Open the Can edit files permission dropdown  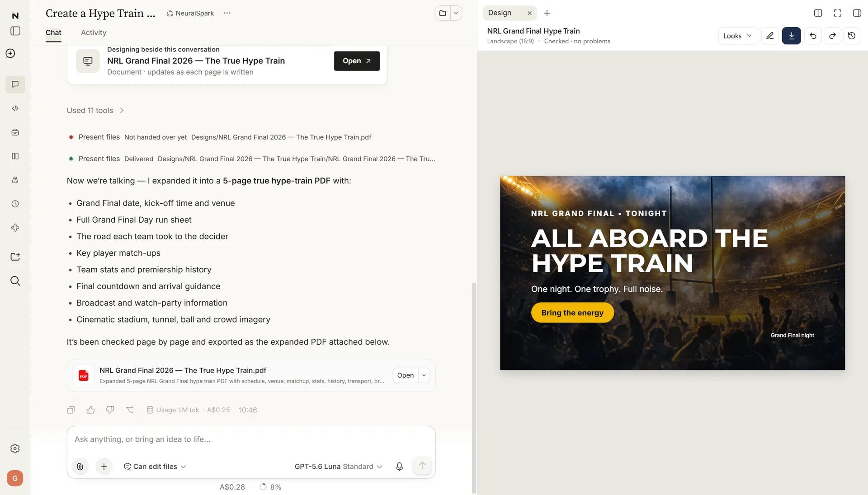155,467
